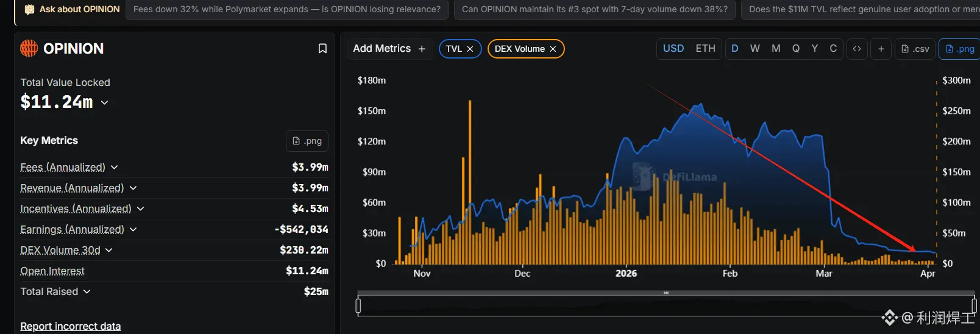
Task: Expand Revenue (Annualized) details
Action: pyautogui.click(x=133, y=188)
